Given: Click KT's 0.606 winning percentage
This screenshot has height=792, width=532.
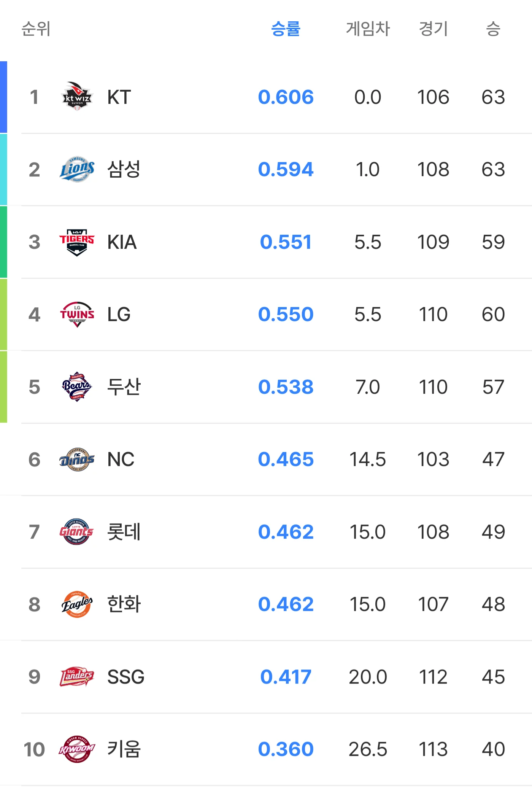Looking at the screenshot, I should pyautogui.click(x=286, y=97).
